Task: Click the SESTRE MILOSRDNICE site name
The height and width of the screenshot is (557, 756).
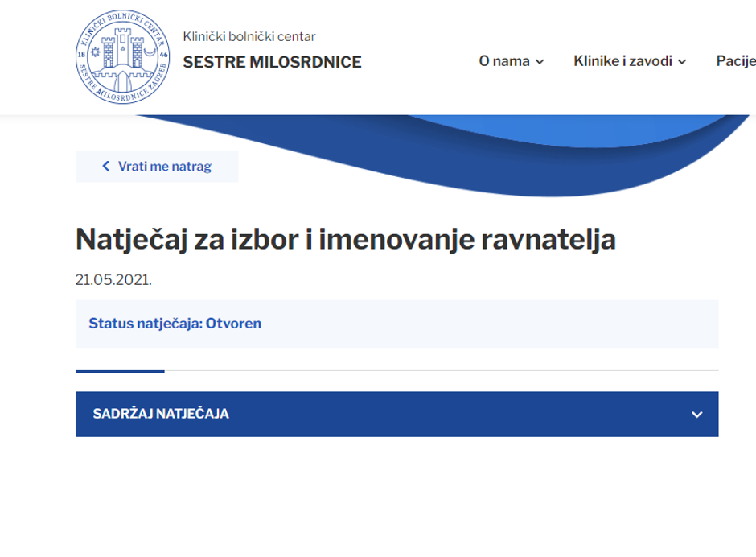Action: click(272, 62)
